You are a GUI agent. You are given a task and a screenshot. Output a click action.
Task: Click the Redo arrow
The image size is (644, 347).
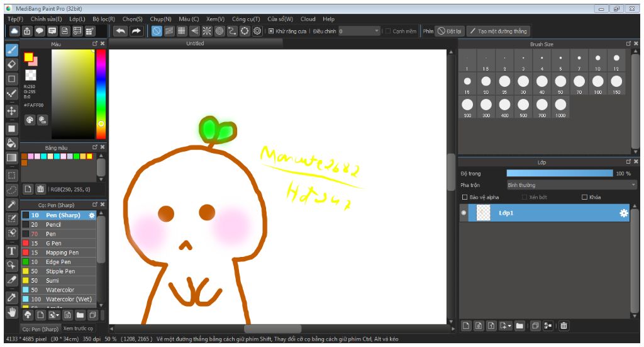pos(136,31)
